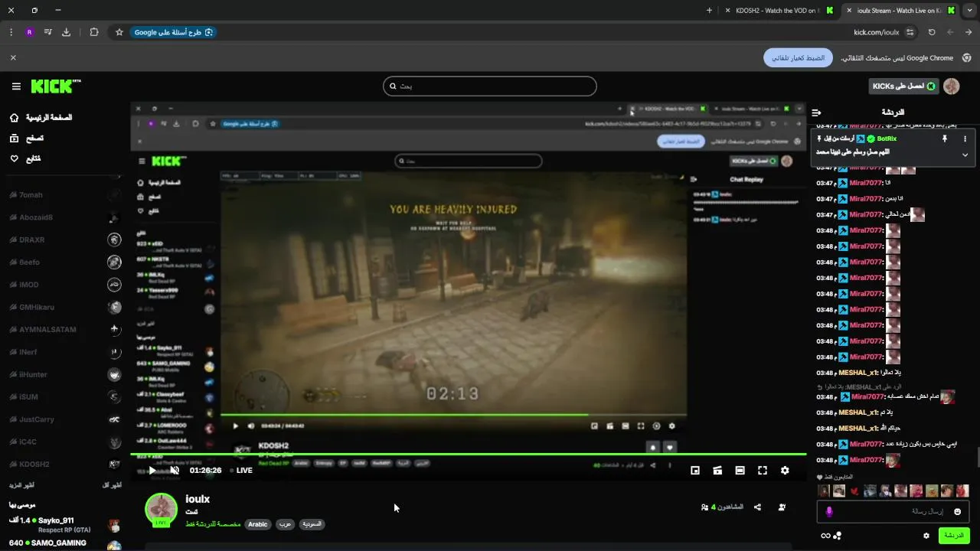Open the KICKs gifts icon in chat
The width and height of the screenshot is (980, 551).
838,536
